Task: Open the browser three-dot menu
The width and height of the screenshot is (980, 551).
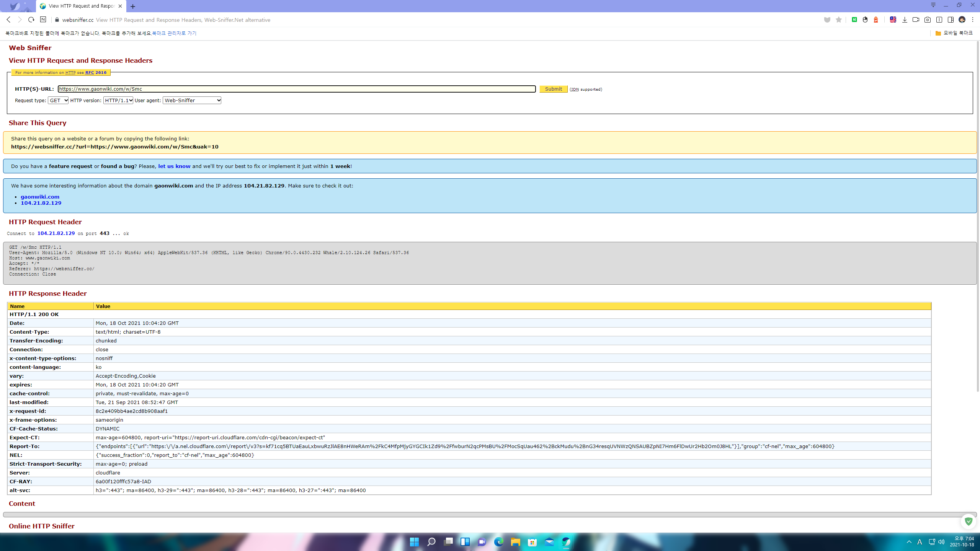Action: tap(973, 20)
